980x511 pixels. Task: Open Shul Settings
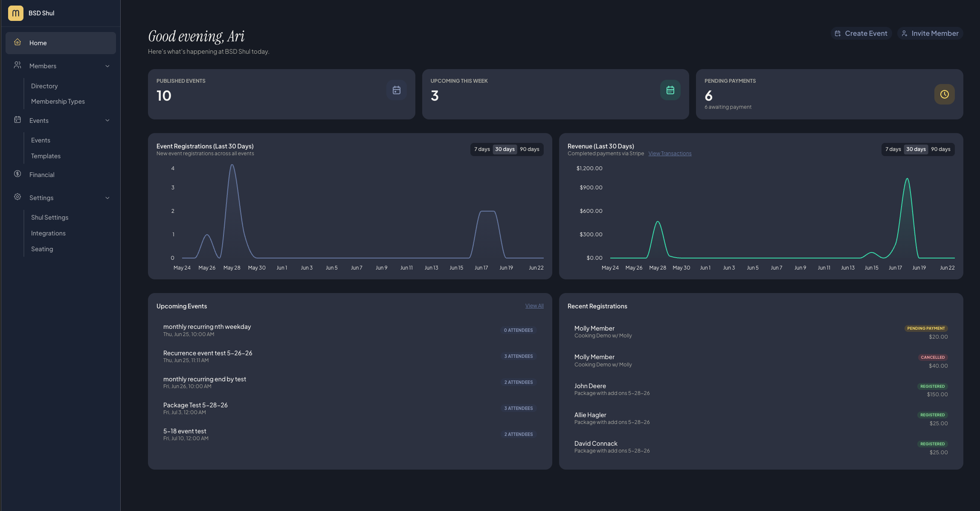coord(49,218)
